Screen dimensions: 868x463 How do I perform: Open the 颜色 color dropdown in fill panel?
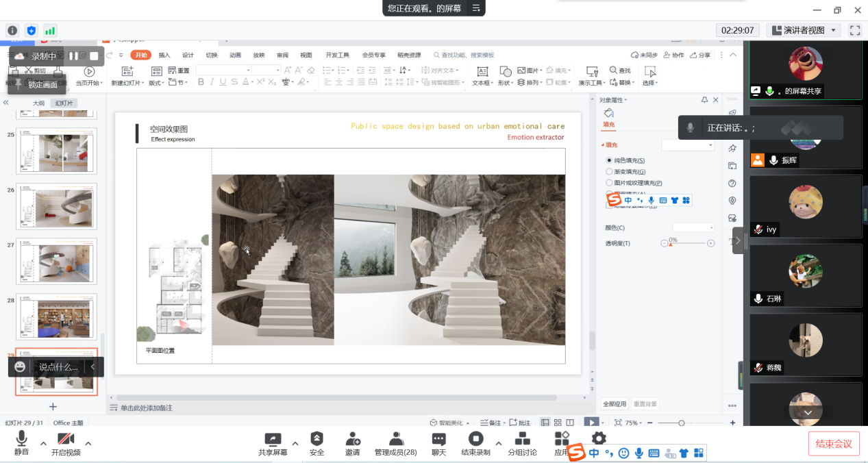(693, 227)
